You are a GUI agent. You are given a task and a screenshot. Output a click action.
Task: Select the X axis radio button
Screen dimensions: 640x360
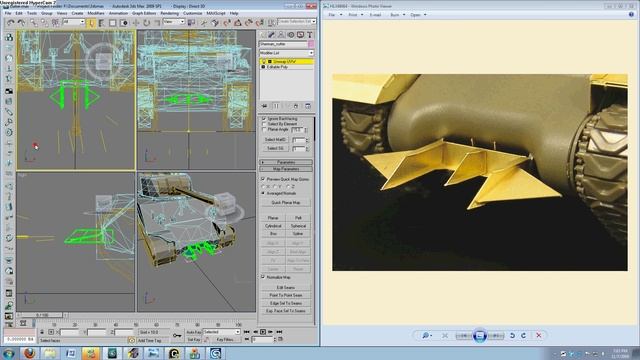[263, 187]
